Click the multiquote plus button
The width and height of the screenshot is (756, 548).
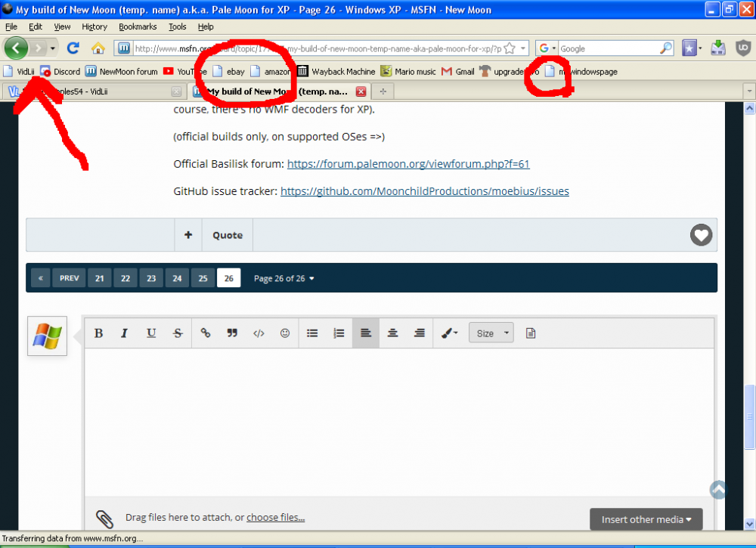pyautogui.click(x=188, y=235)
